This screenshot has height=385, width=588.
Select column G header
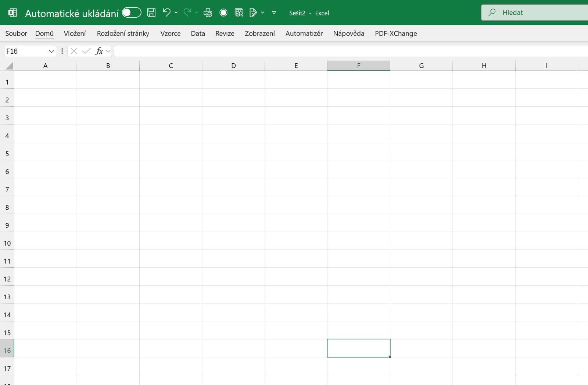point(422,66)
